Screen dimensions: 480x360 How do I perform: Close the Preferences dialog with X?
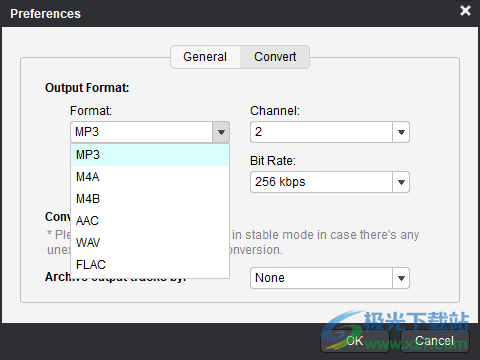(x=465, y=11)
